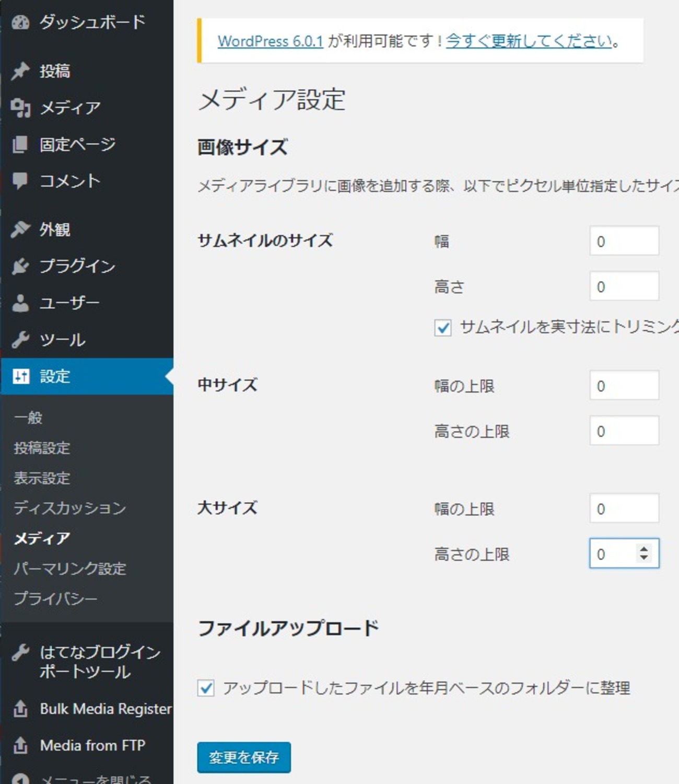Image resolution: width=679 pixels, height=784 pixels.
Task: Increase large size max height with spinner arrow
Action: pyautogui.click(x=644, y=548)
